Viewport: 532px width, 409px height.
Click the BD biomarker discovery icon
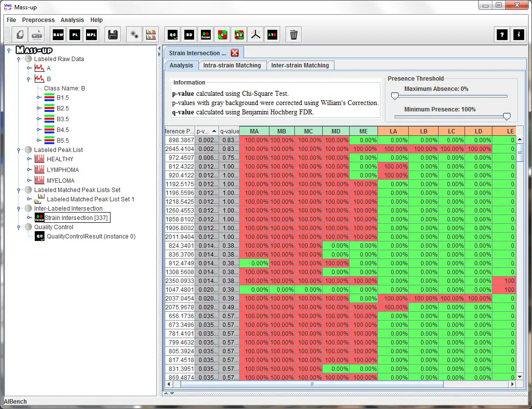(x=189, y=35)
